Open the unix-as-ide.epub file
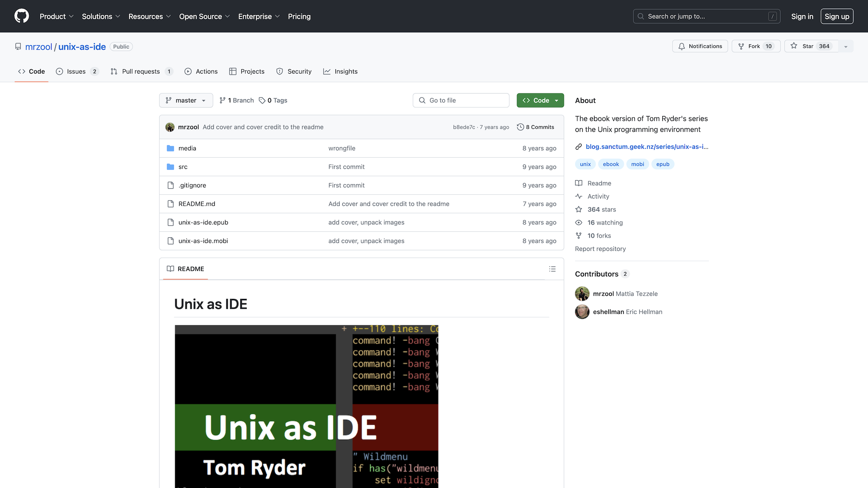This screenshot has width=868, height=488. coord(203,222)
